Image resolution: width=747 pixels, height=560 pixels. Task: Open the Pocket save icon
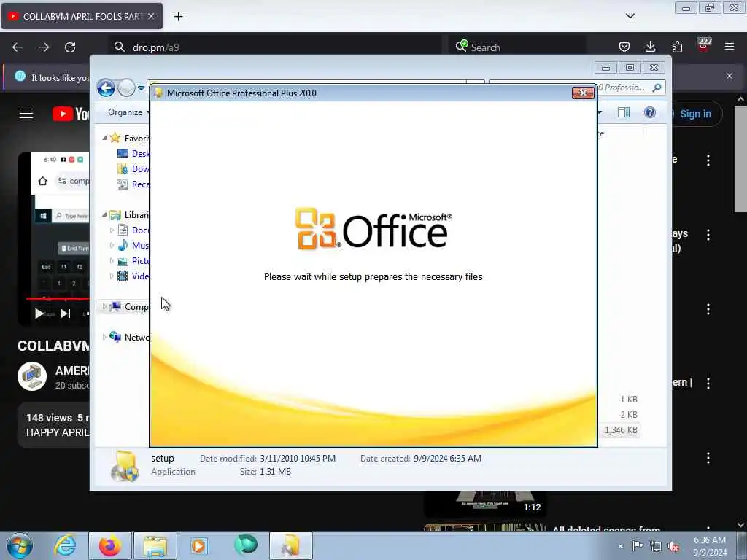click(x=624, y=47)
